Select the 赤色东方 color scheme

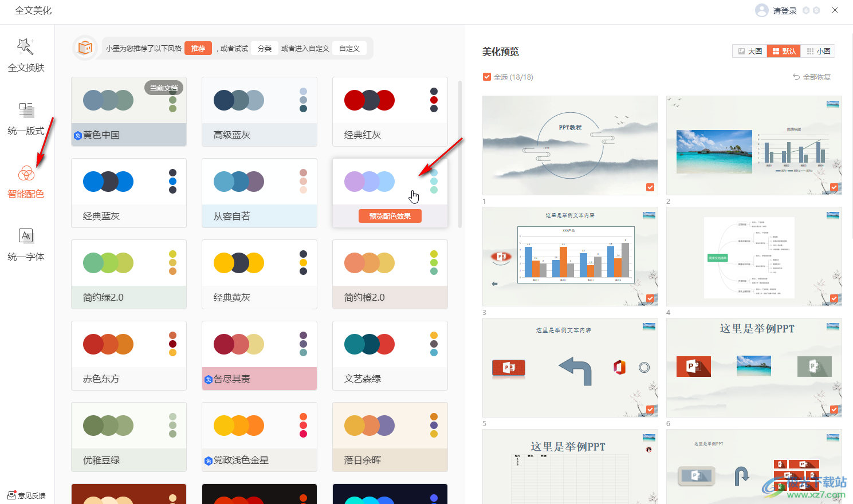tap(129, 356)
